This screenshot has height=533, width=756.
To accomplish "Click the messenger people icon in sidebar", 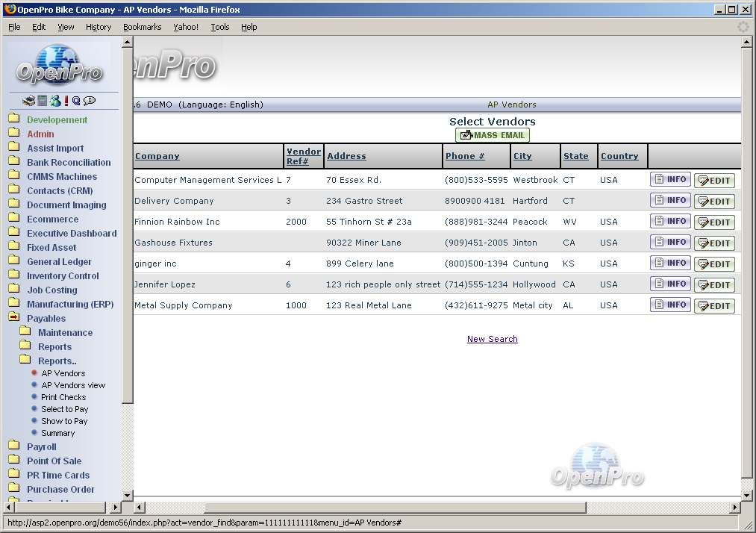I will click(55, 101).
